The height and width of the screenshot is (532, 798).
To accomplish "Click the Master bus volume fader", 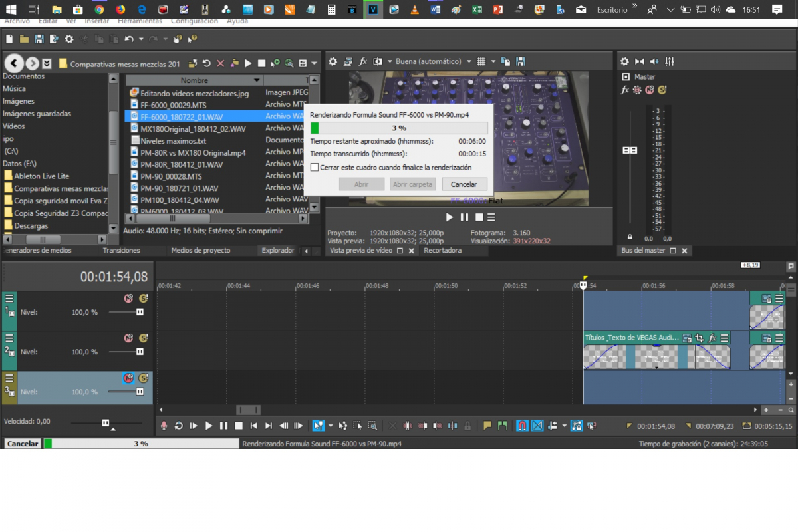I will [x=629, y=150].
